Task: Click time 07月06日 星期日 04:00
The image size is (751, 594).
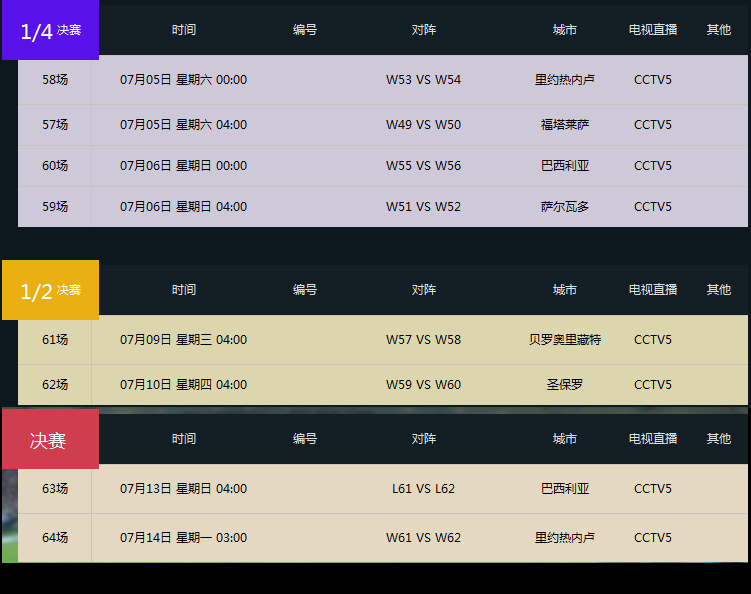Action: [183, 206]
